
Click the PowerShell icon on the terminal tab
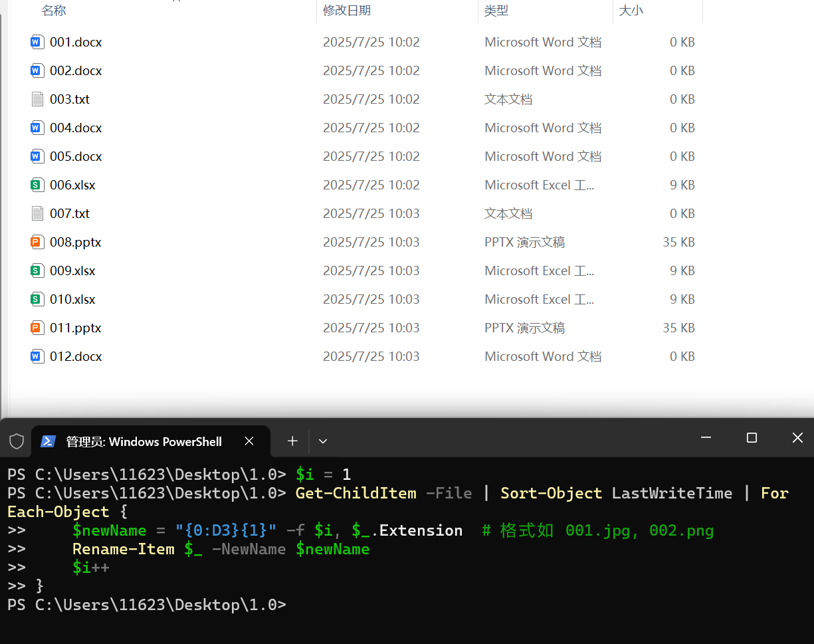tap(48, 441)
